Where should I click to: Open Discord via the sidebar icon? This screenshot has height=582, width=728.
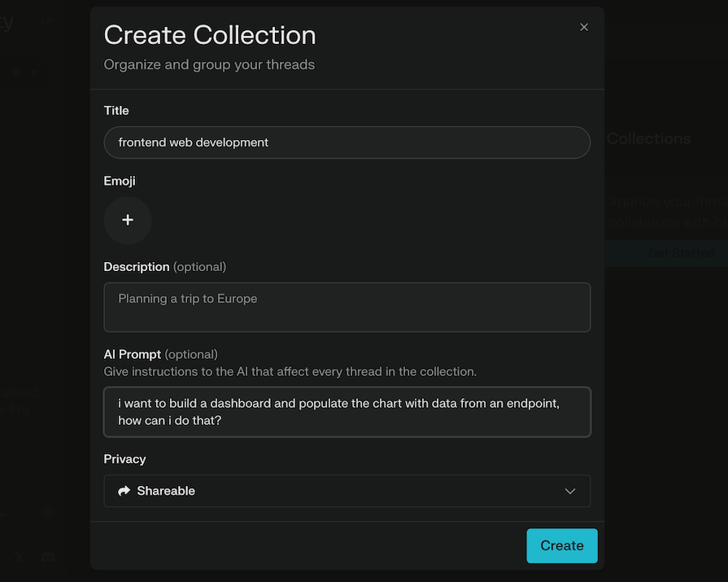click(48, 558)
